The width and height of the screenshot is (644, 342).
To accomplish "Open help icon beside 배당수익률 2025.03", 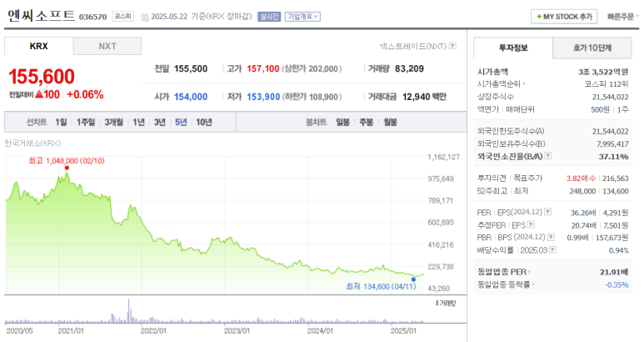I will 553,250.
